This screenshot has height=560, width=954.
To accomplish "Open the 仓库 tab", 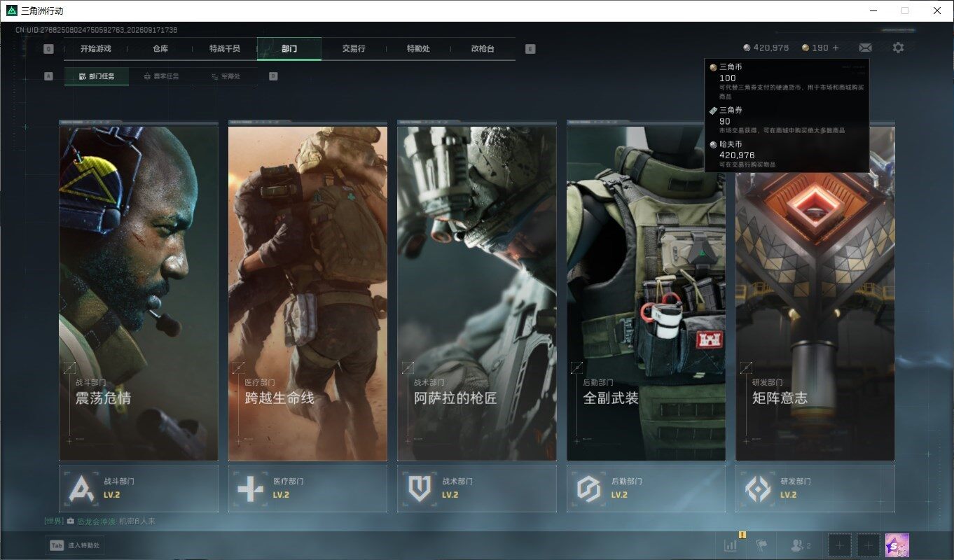I will point(160,49).
